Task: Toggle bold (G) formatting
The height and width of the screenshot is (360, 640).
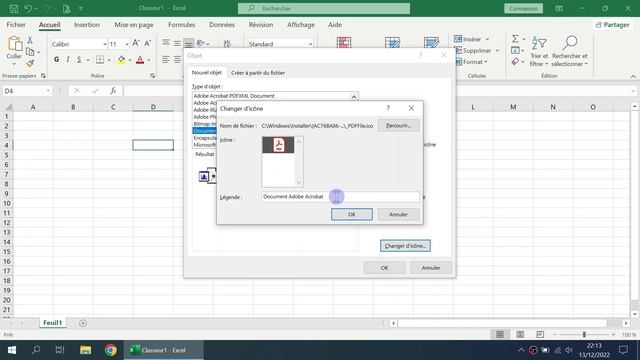Action: click(56, 60)
